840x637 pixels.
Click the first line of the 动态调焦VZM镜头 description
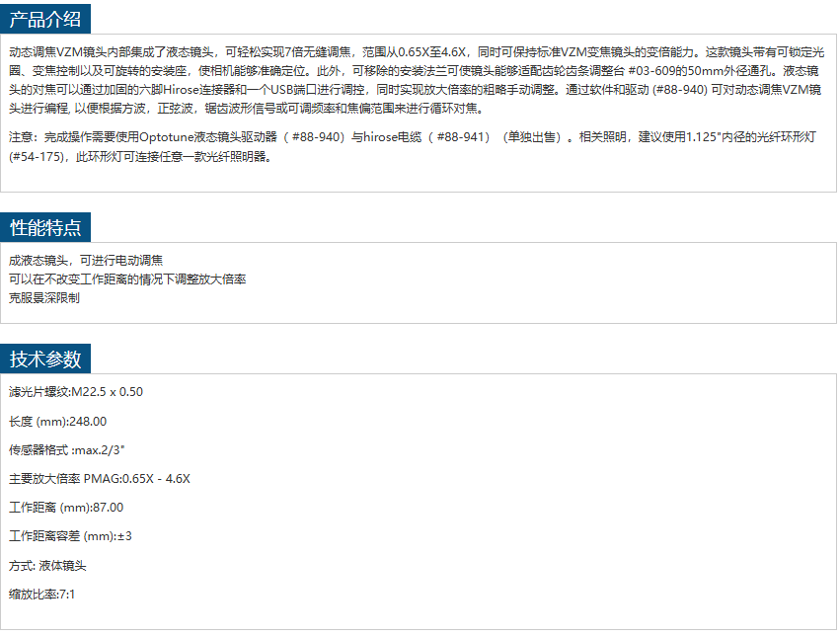click(395, 50)
